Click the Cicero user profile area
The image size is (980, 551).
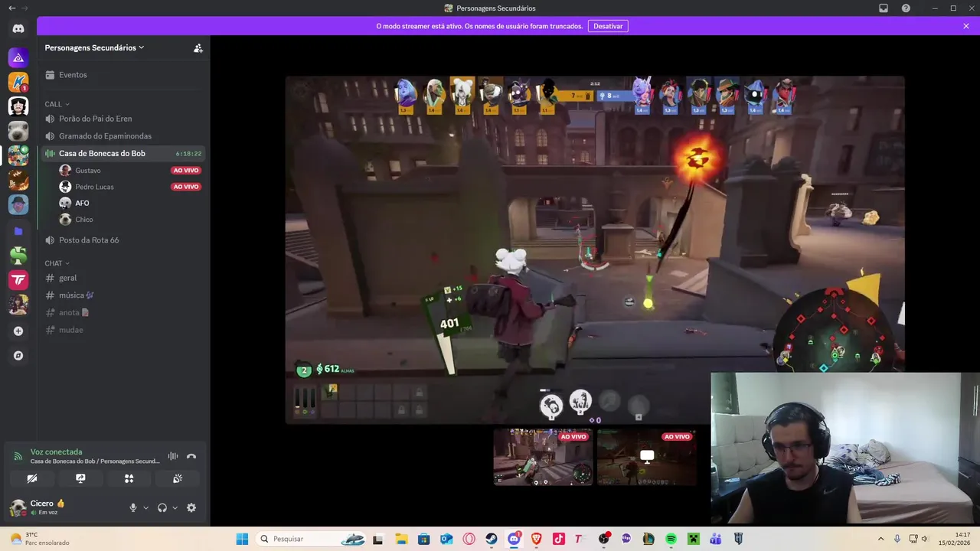(x=64, y=507)
